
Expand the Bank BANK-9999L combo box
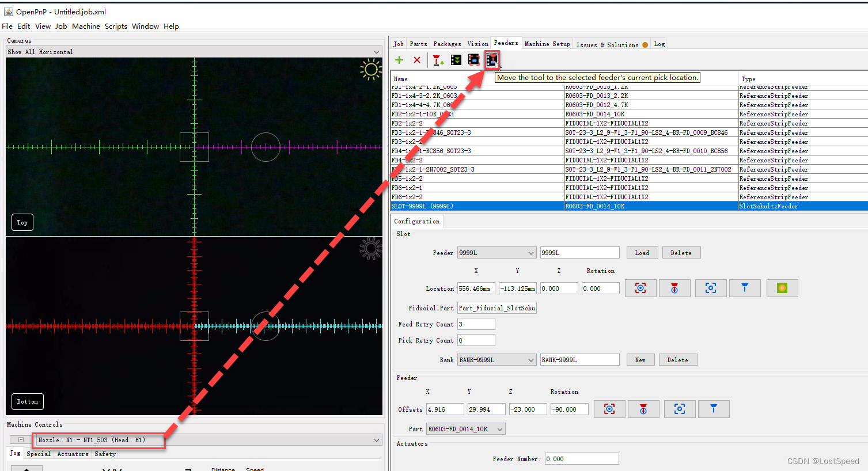click(x=497, y=360)
